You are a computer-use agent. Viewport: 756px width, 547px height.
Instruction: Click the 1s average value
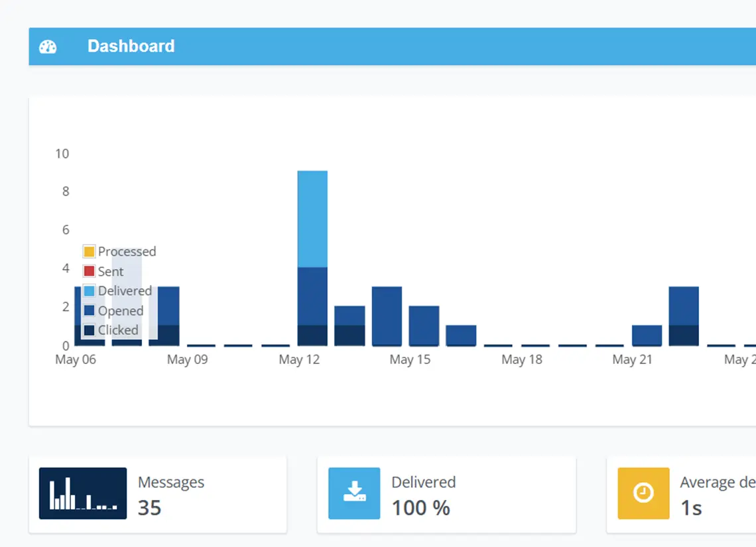(x=691, y=508)
